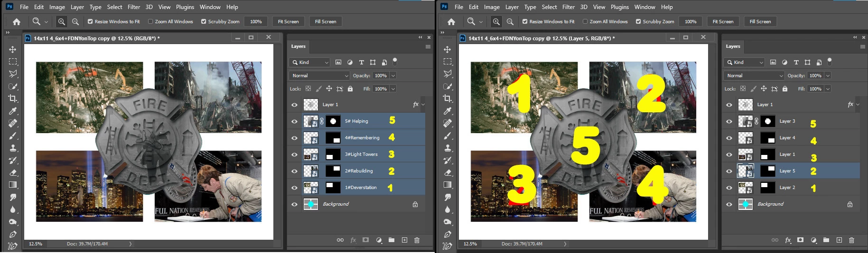The image size is (868, 253).
Task: Select the Eyedropper tool in left window
Action: click(12, 111)
